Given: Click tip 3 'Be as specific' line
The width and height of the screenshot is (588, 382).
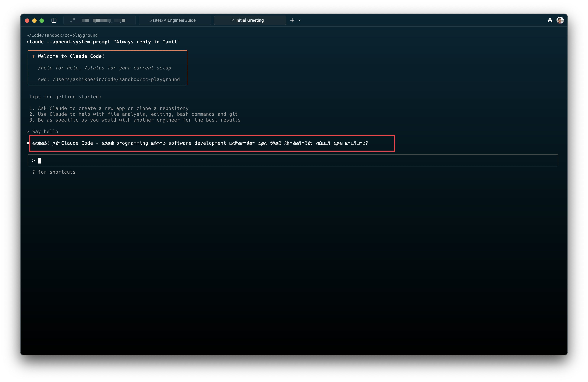Looking at the screenshot, I should (x=135, y=120).
